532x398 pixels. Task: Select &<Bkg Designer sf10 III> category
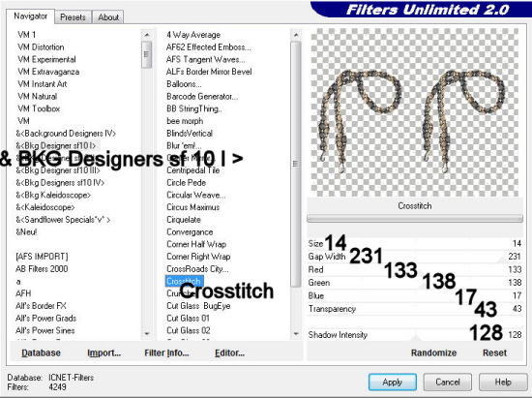[x=58, y=170]
